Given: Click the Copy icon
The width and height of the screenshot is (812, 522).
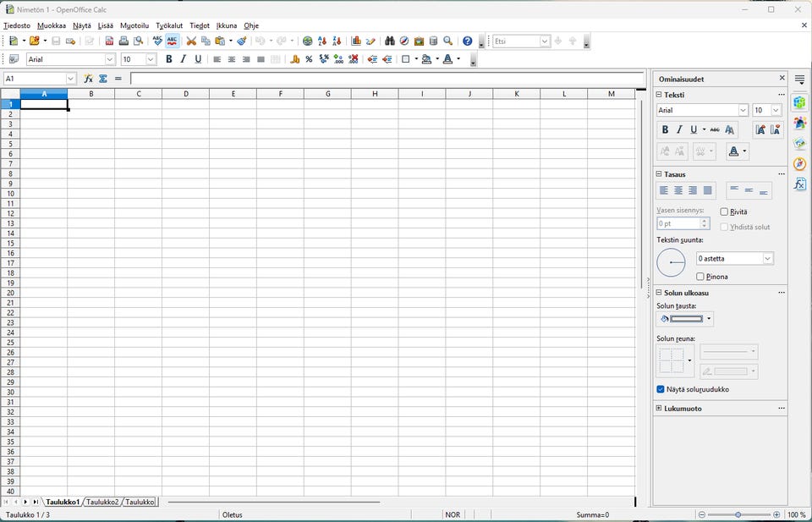Looking at the screenshot, I should coord(206,41).
